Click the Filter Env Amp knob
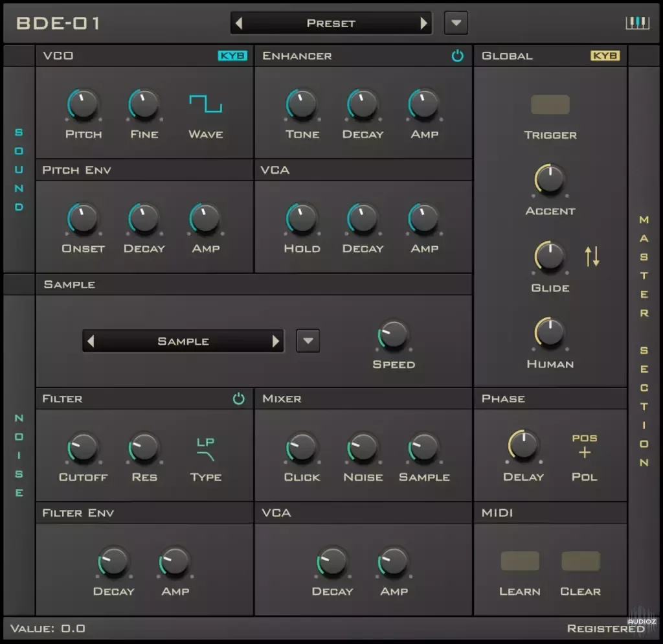Screen dimensions: 663x644 174,562
